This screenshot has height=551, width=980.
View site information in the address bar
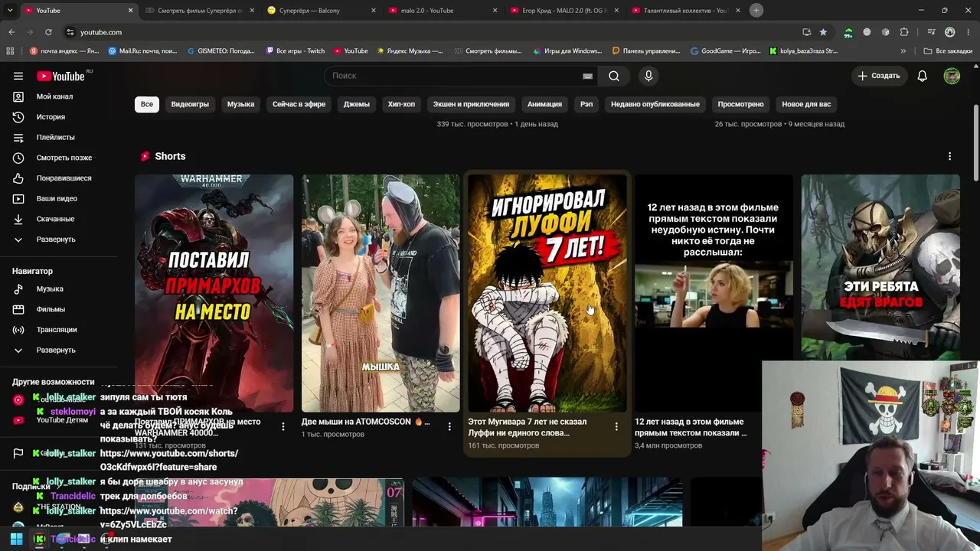[70, 32]
